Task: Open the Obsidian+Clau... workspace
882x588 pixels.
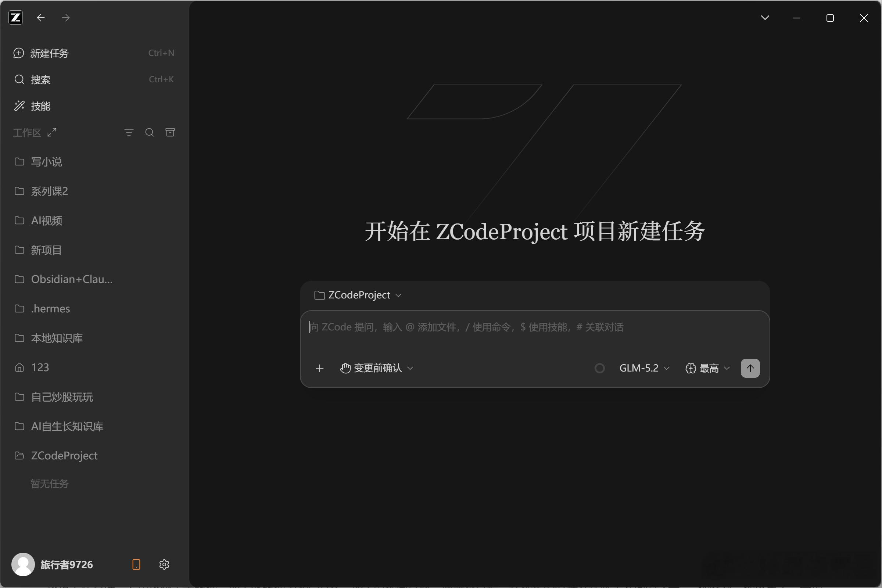Action: pyautogui.click(x=94, y=279)
